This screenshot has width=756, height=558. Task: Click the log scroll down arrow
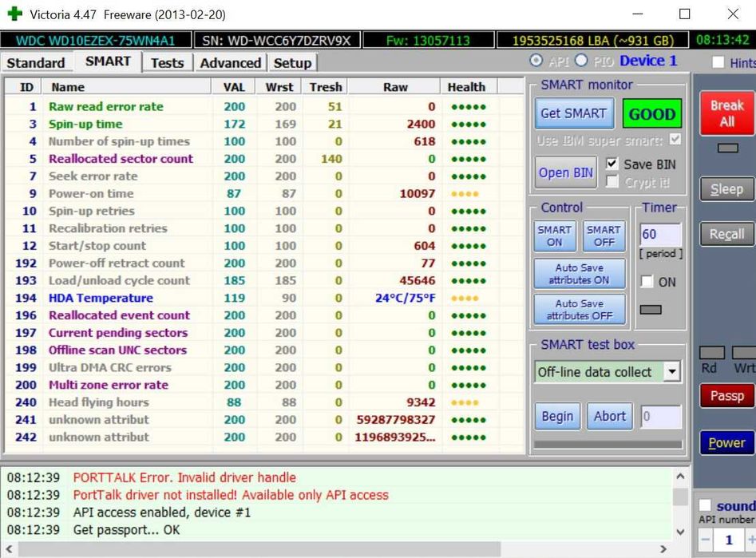click(680, 532)
